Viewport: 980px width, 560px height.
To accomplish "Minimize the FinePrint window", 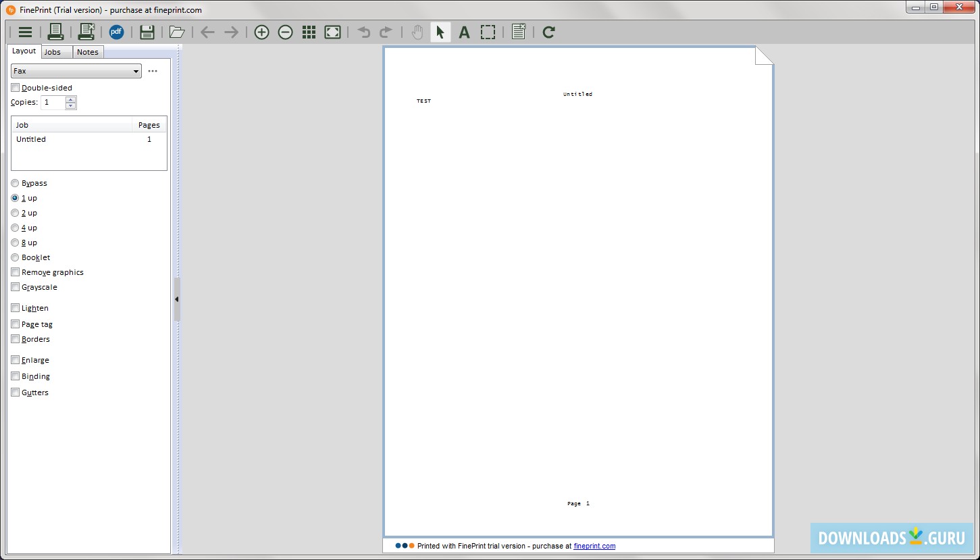I will click(x=916, y=7).
